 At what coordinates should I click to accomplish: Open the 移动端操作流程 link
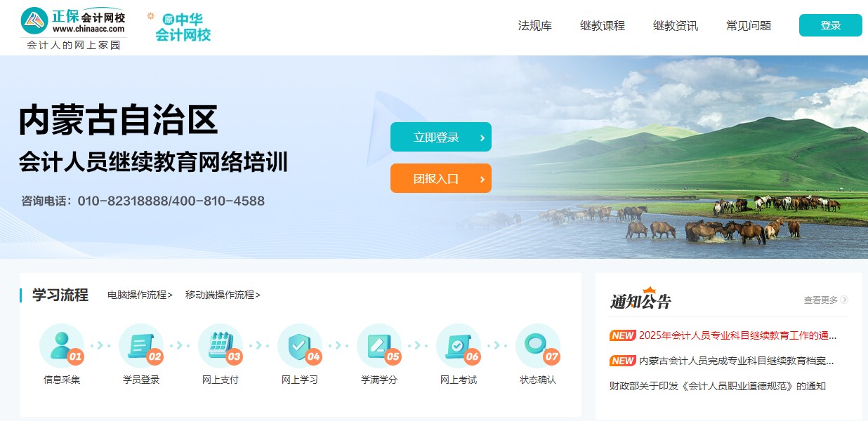point(223,295)
